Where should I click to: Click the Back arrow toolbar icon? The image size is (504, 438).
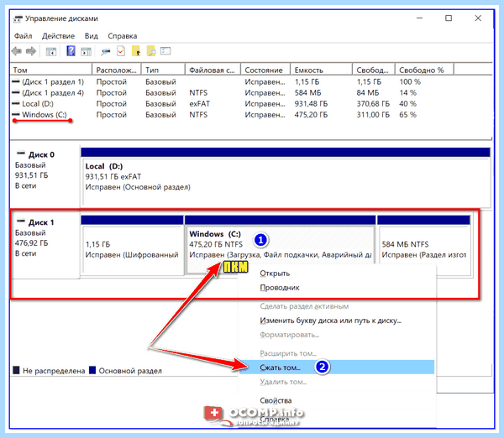[17, 51]
